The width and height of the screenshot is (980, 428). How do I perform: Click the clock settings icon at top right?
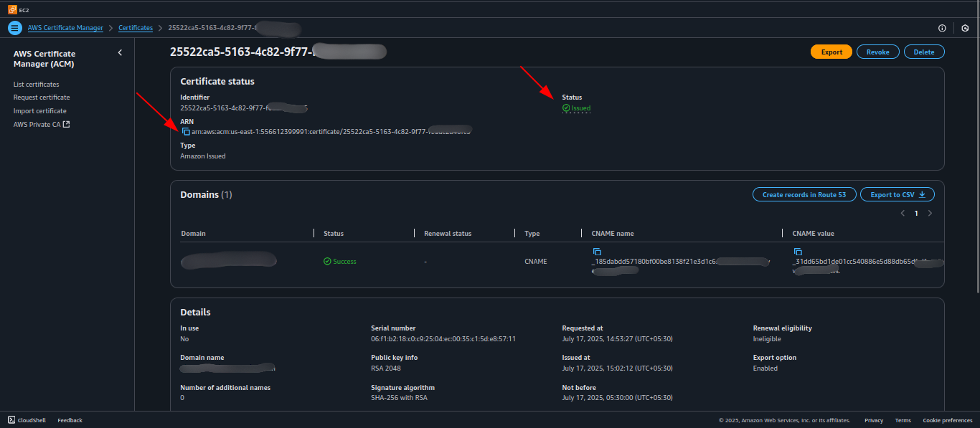coord(966,28)
